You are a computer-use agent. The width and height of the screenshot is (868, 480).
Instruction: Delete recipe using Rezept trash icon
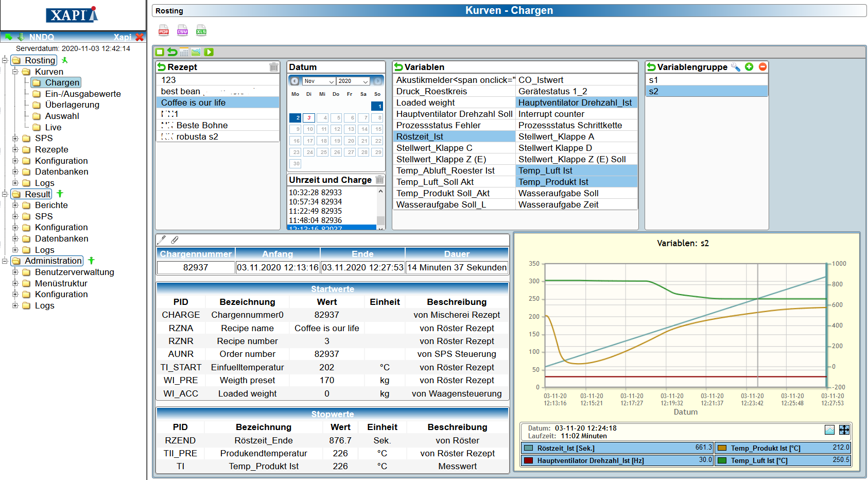(x=273, y=67)
